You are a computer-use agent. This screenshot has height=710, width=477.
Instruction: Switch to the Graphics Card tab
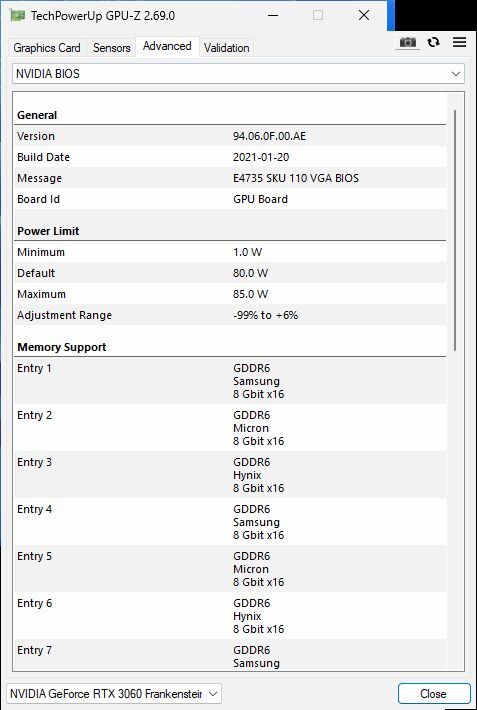pyautogui.click(x=47, y=48)
